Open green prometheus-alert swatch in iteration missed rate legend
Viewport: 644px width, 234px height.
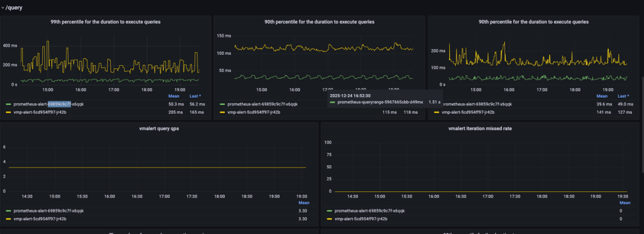pyautogui.click(x=330, y=210)
